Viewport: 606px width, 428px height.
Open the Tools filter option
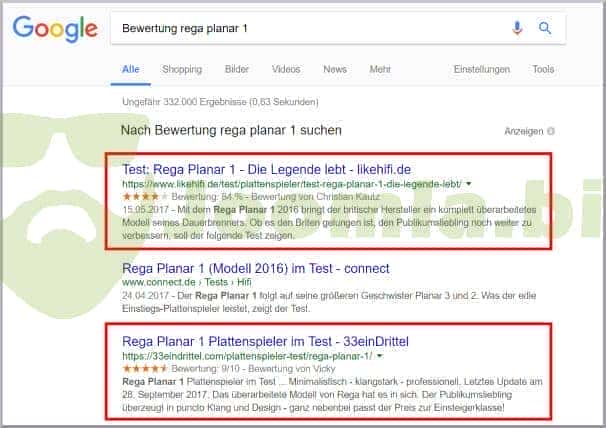click(x=543, y=69)
